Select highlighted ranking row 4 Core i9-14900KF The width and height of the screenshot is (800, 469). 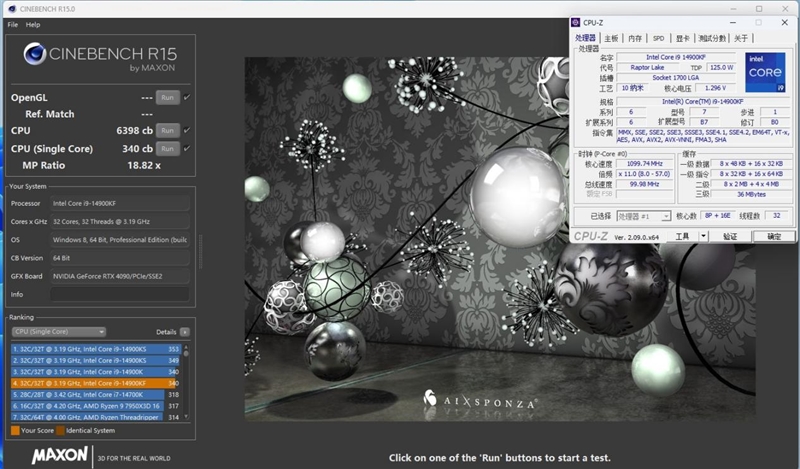(95, 383)
